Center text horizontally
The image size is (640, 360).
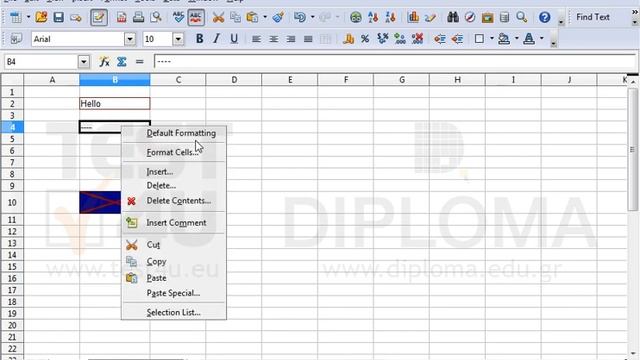(273, 39)
